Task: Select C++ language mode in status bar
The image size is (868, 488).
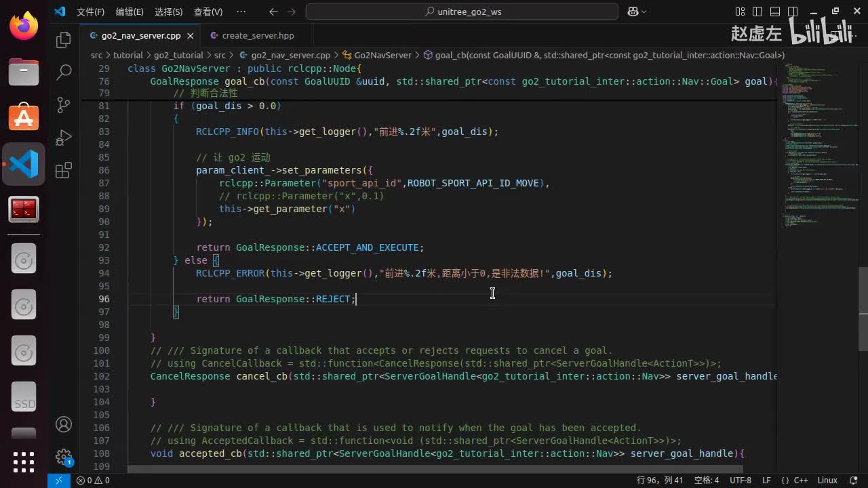Action: [x=800, y=481]
